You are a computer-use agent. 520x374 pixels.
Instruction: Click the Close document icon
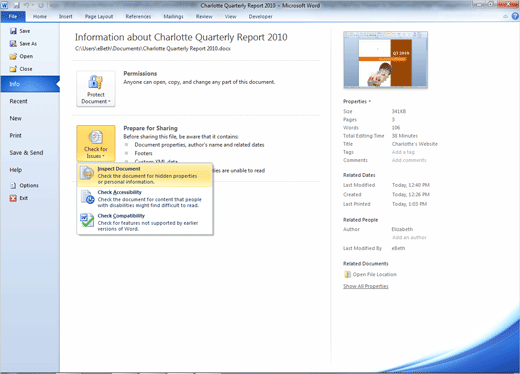[x=13, y=69]
